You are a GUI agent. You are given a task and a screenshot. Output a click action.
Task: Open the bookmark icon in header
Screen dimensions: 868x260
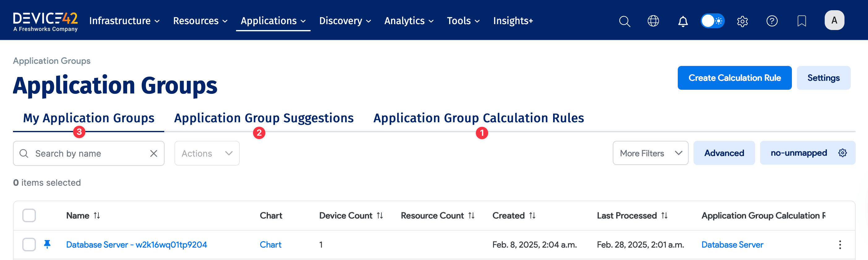[x=801, y=21]
